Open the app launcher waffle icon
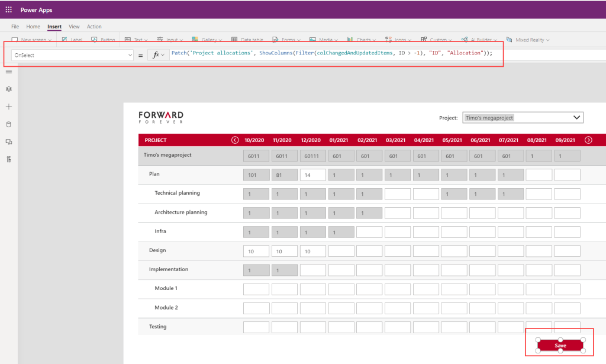The width and height of the screenshot is (606, 364). coord(8,10)
